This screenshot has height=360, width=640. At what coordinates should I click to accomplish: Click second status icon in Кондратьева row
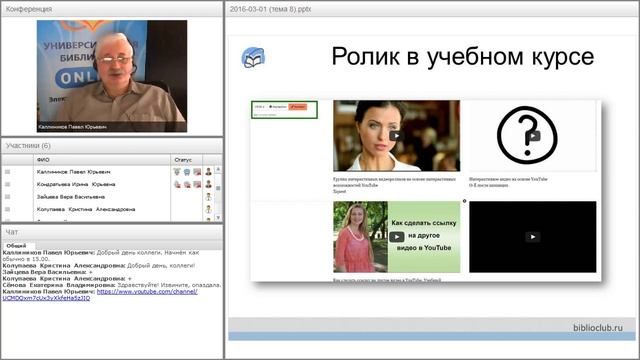click(187, 184)
